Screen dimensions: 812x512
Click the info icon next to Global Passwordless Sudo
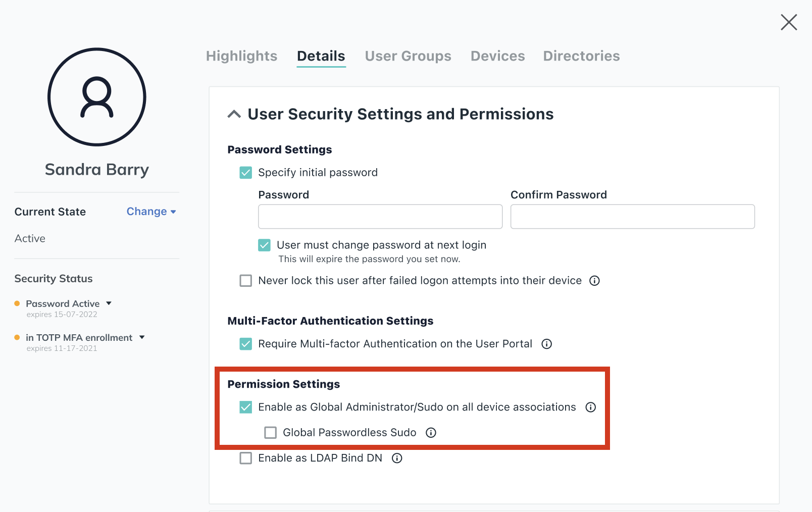431,433
